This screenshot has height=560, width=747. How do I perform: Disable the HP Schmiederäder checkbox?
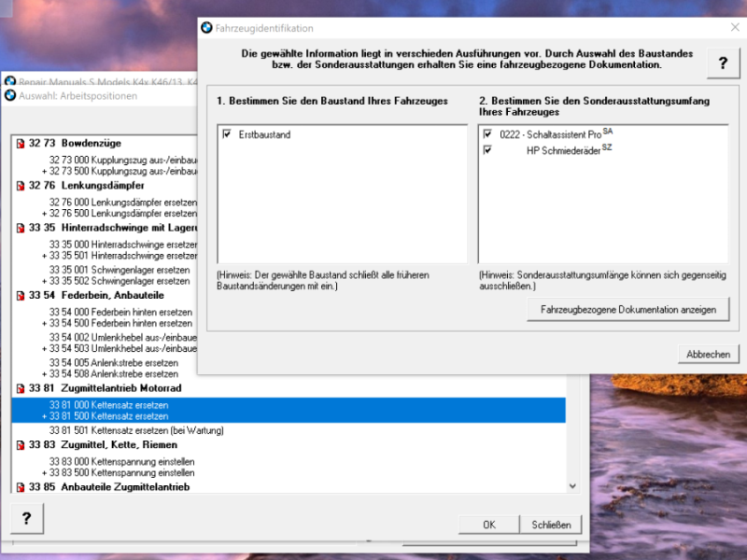487,149
